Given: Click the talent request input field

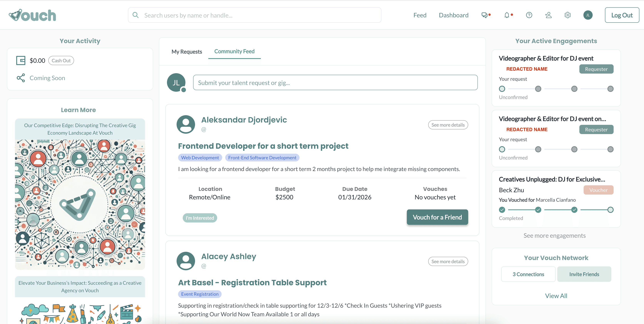Looking at the screenshot, I should pos(335,83).
